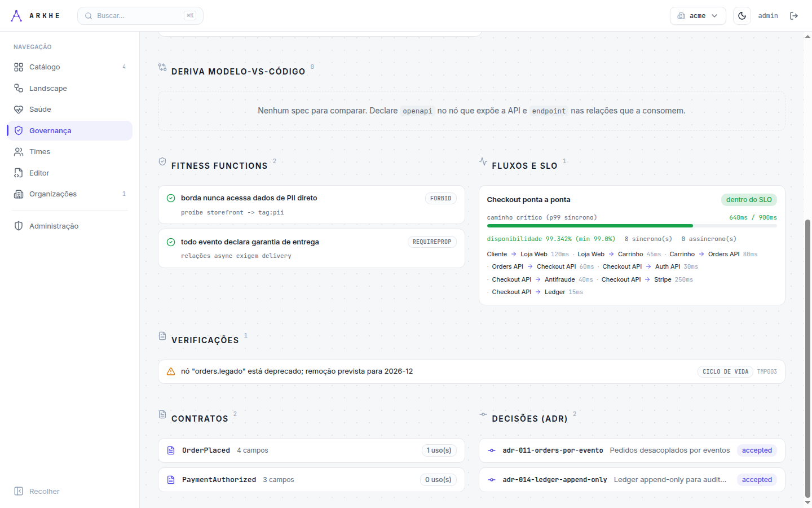Image resolution: width=812 pixels, height=508 pixels.
Task: Click the Organizações building icon
Action: point(19,194)
